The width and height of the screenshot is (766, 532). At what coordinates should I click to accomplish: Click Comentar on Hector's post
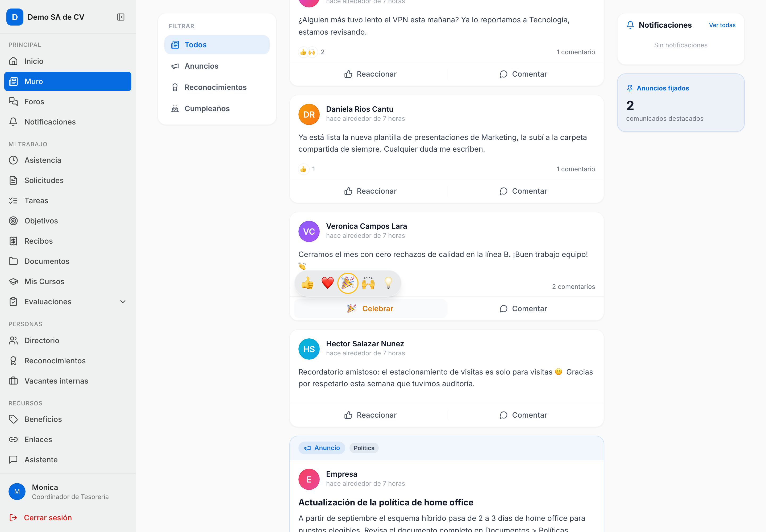click(523, 415)
